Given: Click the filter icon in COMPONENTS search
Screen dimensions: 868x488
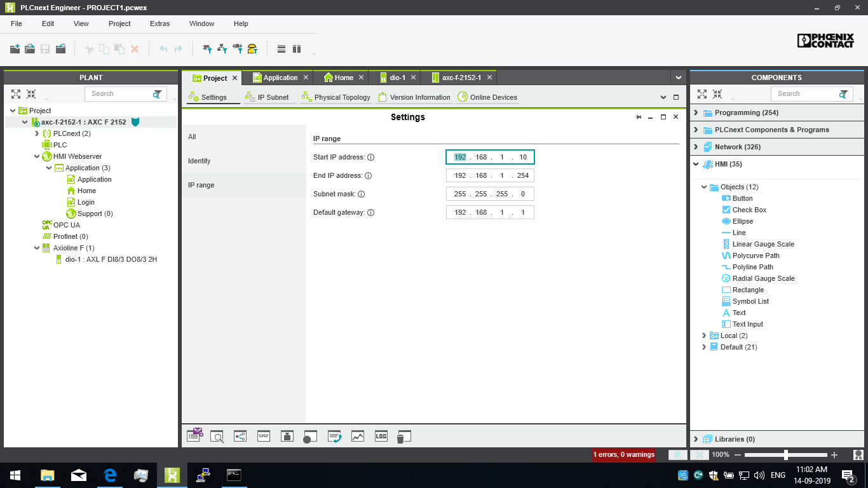Looking at the screenshot, I should point(843,94).
